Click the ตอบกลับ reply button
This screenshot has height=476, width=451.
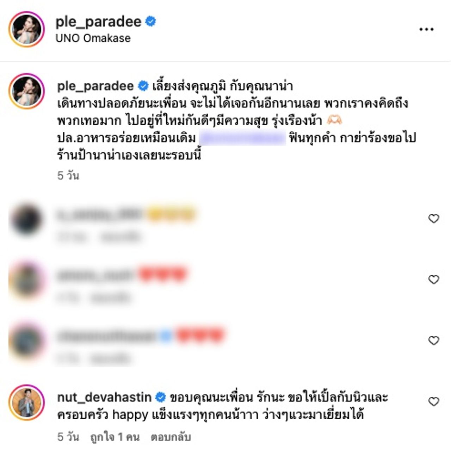tap(171, 437)
